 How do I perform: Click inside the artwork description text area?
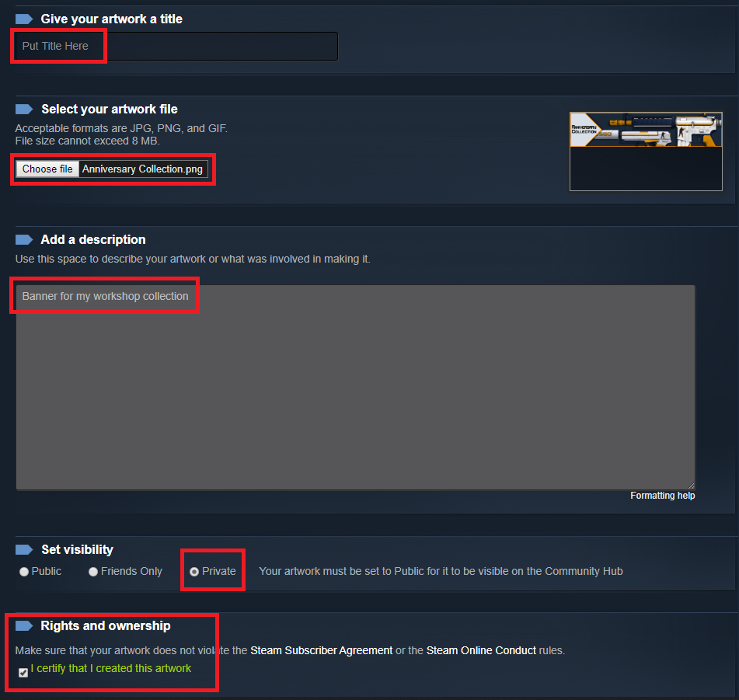coord(355,387)
